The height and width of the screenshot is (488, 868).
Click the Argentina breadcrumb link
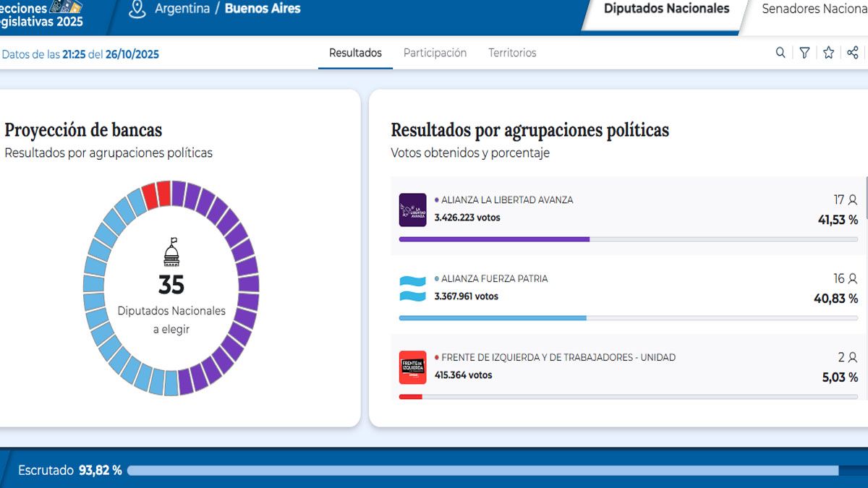click(x=181, y=9)
